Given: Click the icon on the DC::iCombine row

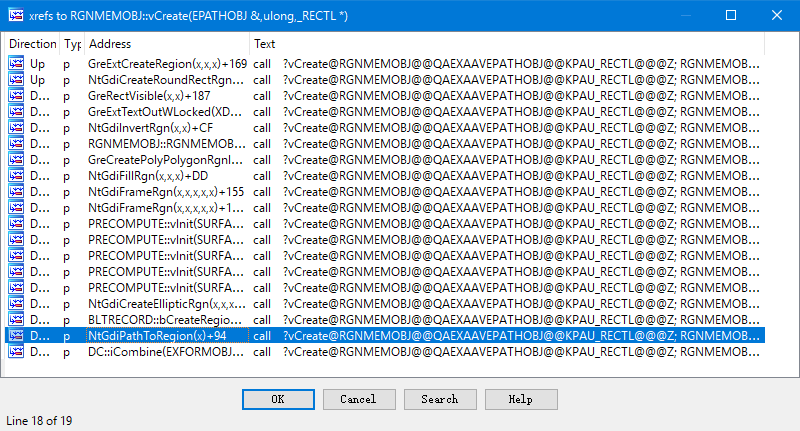Looking at the screenshot, I should (16, 351).
